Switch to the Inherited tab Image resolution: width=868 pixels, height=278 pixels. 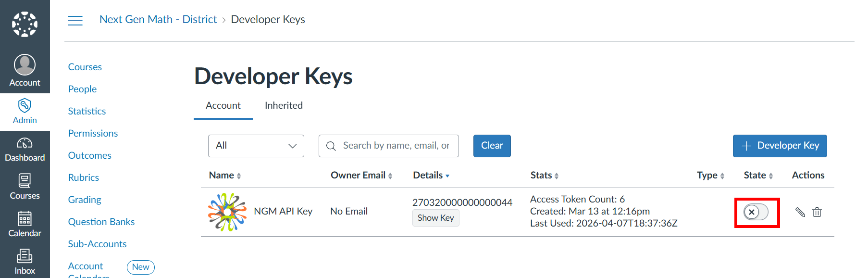click(284, 105)
